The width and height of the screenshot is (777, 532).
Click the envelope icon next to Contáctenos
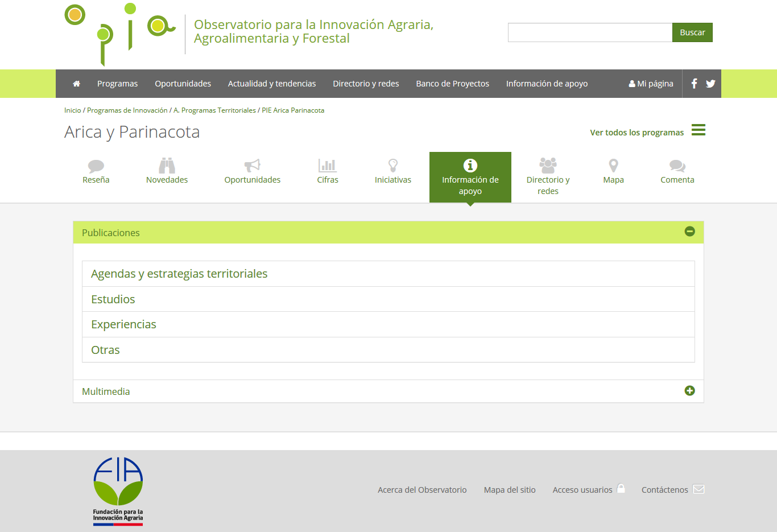699,489
